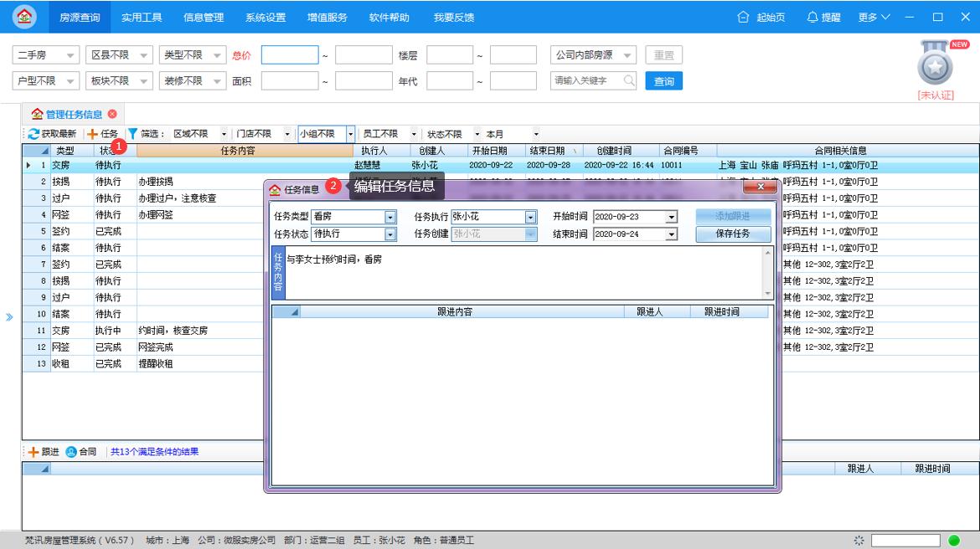Open the 系统设置 menu

point(264,16)
